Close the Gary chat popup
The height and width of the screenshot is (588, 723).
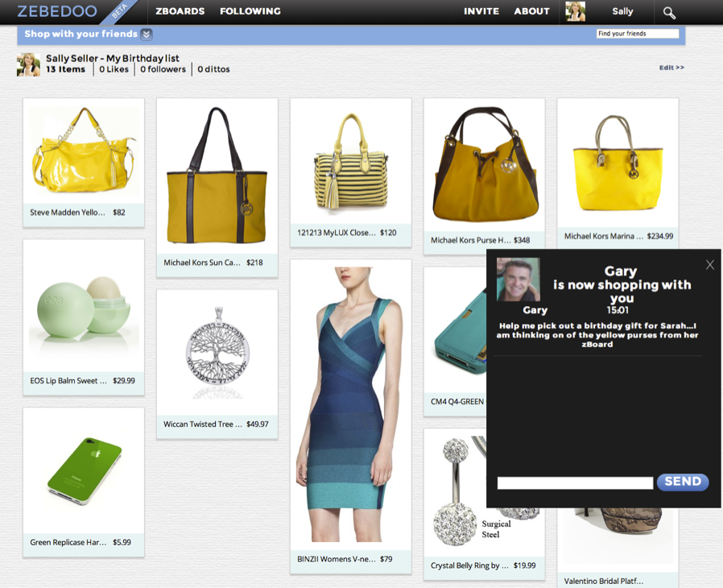(709, 265)
